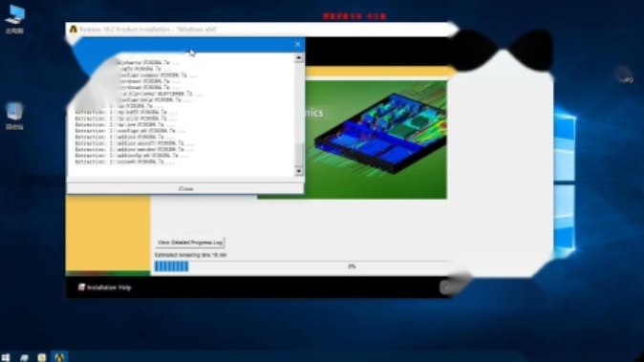644x362 pixels.
Task: Switch to ANSYS installer taskbar icon
Action: [59, 356]
